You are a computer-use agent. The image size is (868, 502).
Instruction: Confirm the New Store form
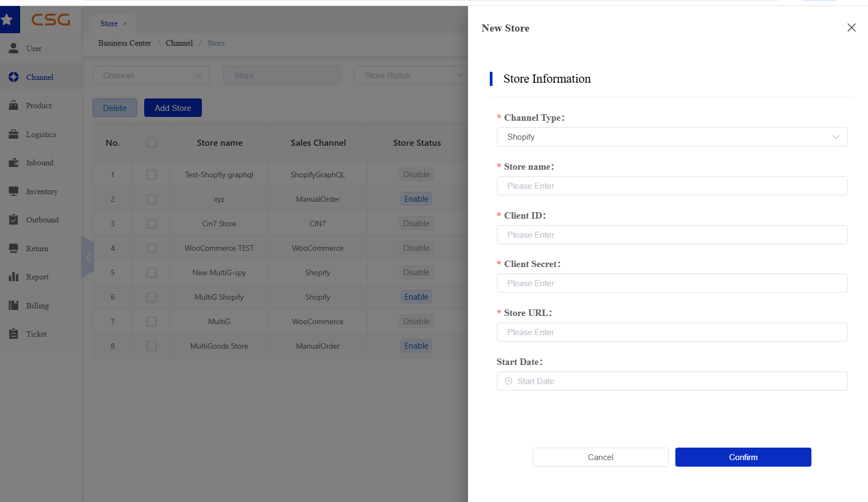743,457
